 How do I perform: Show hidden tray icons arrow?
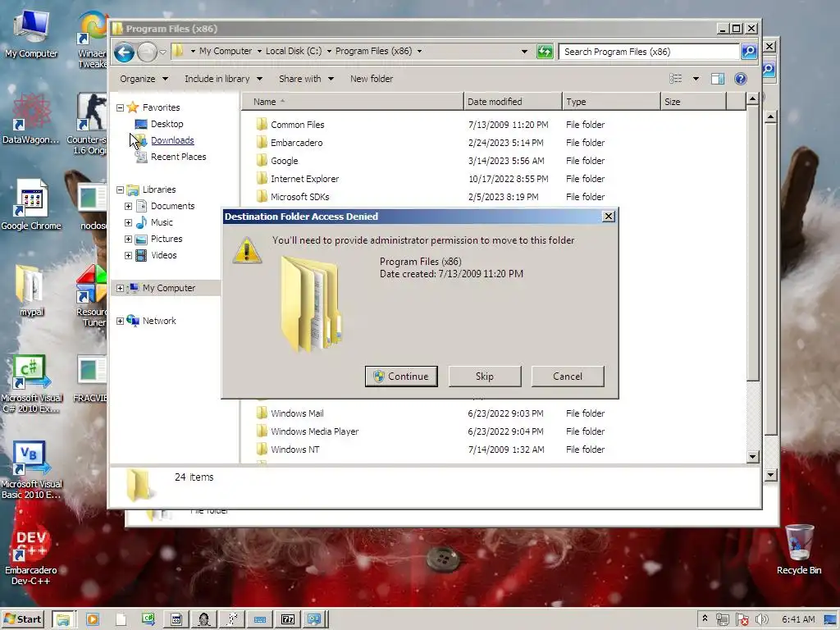tap(705, 619)
